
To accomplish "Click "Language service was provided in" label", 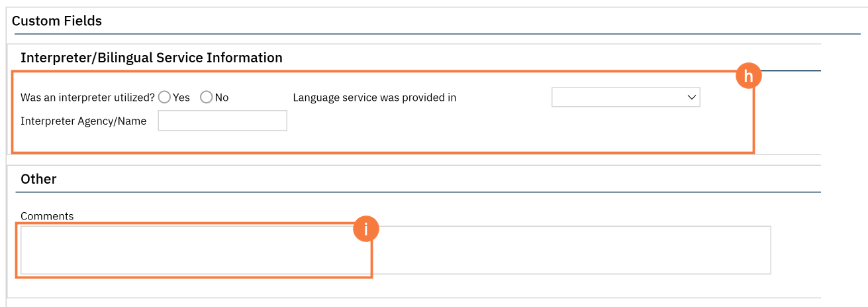I will [374, 97].
